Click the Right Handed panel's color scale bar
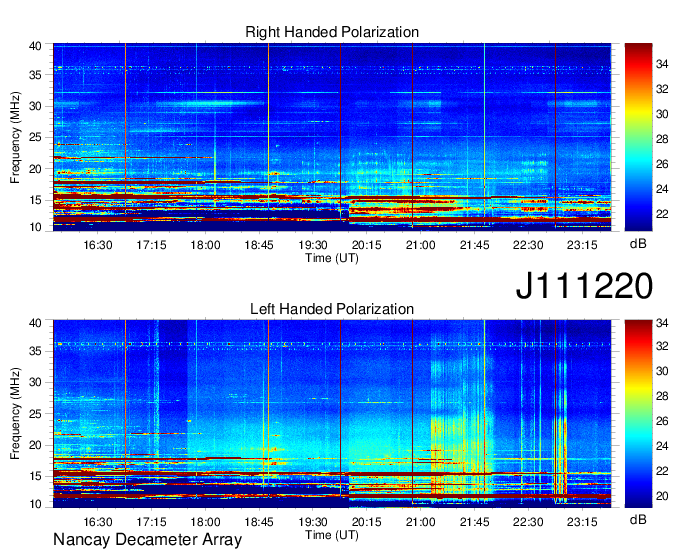The image size is (680, 552). coord(638,137)
